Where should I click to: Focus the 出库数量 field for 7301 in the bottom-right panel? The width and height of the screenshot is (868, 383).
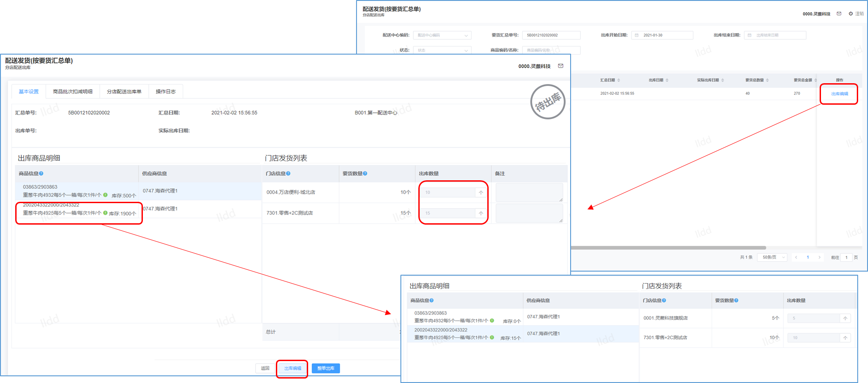814,338
